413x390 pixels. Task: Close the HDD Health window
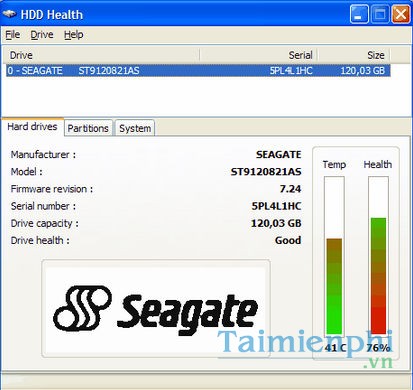400,14
